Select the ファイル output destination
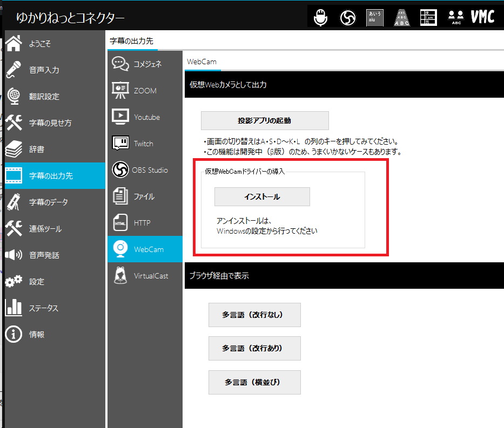This screenshot has width=504, height=428. [x=145, y=196]
